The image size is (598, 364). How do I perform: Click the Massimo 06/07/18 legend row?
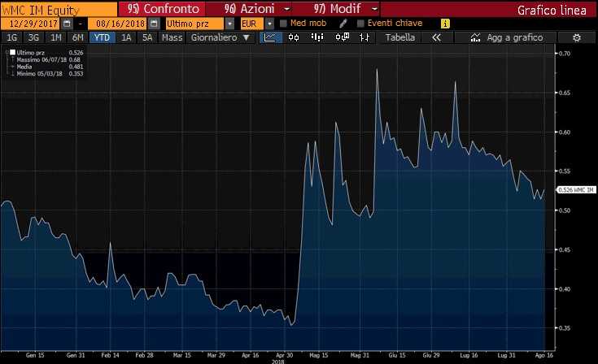(x=48, y=60)
